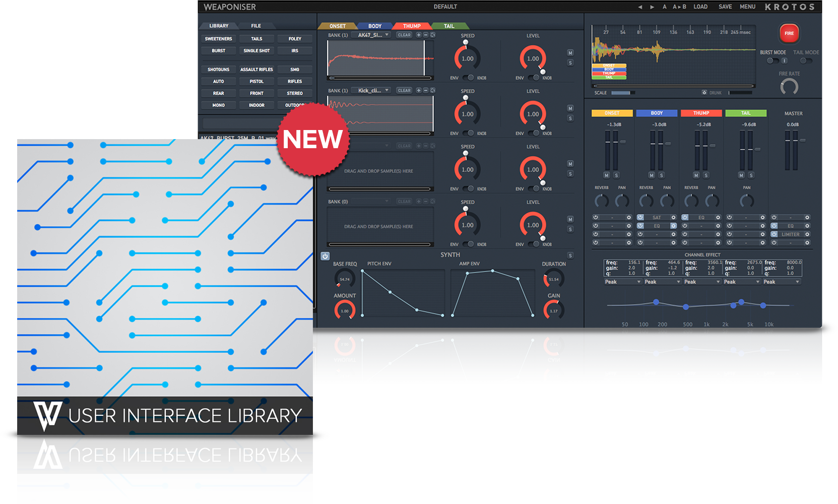Image resolution: width=838 pixels, height=504 pixels.
Task: Switch to the BODY tab
Action: click(x=374, y=26)
